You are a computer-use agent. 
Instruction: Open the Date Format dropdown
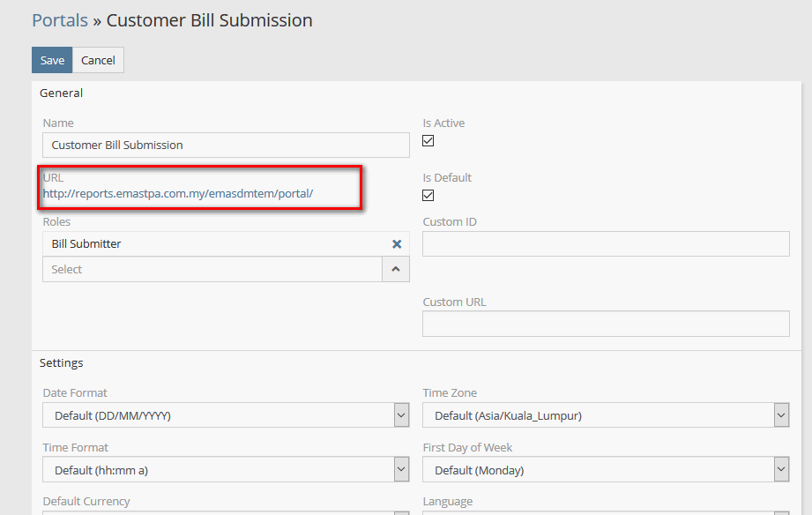pyautogui.click(x=216, y=415)
